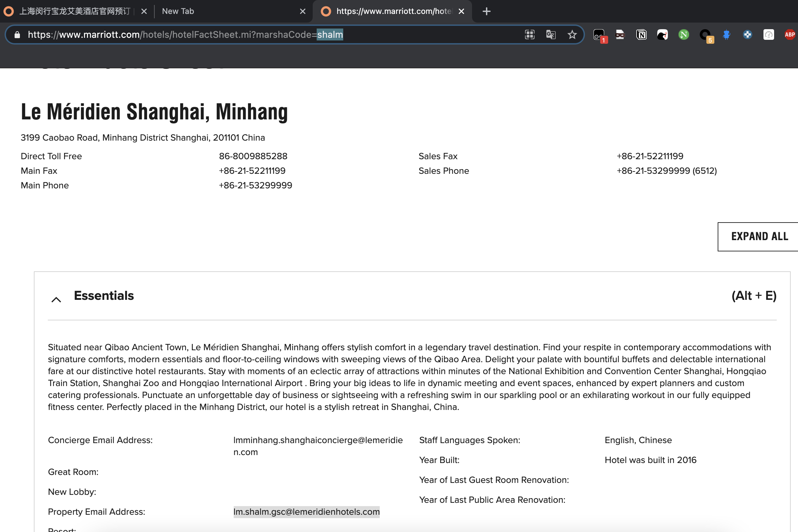Image resolution: width=798 pixels, height=532 pixels.
Task: Open a new tab with plus button
Action: (486, 11)
